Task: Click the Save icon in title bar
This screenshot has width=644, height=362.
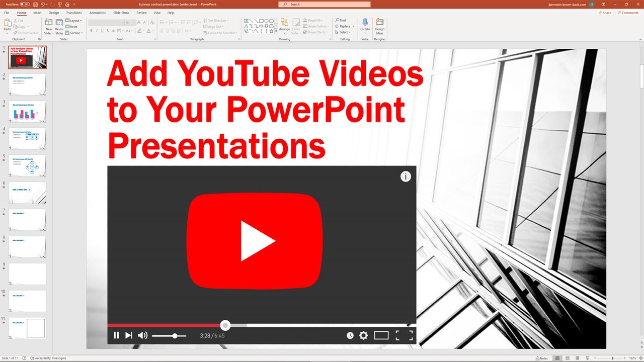Action: tap(35, 4)
